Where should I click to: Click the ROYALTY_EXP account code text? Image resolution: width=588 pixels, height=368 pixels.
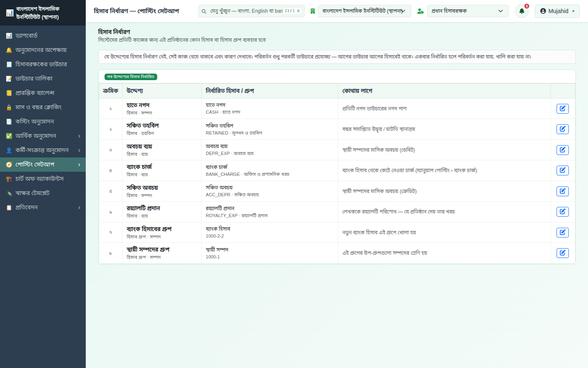(222, 215)
